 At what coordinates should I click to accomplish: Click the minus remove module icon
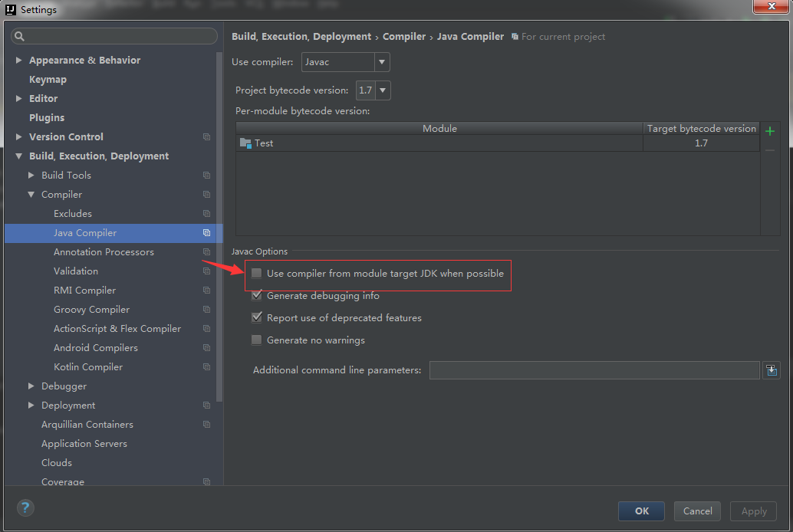tap(770, 150)
